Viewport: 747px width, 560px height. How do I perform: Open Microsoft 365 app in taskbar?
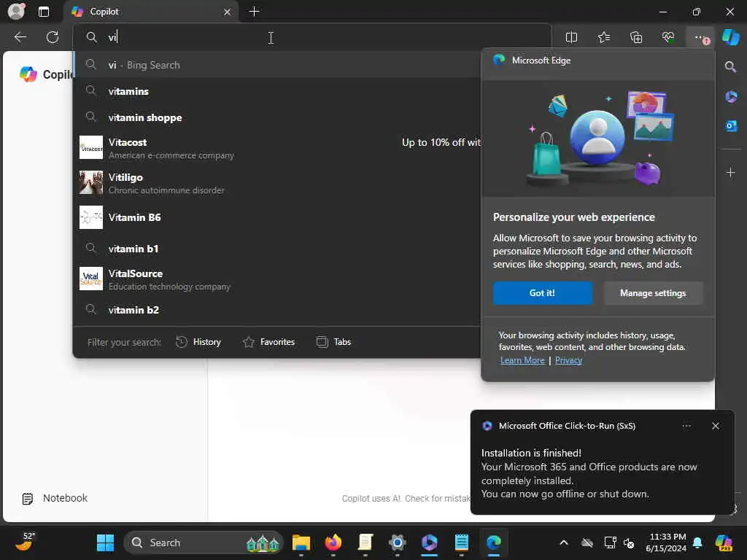coord(429,542)
